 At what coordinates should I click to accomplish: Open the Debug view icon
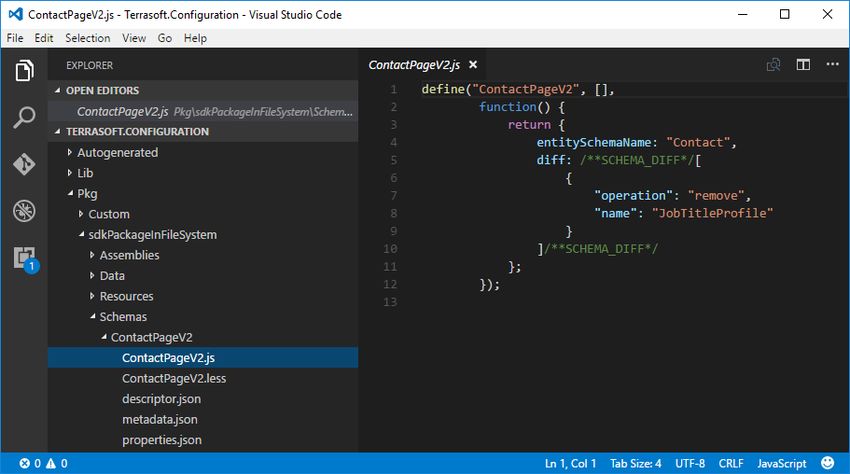click(x=24, y=210)
